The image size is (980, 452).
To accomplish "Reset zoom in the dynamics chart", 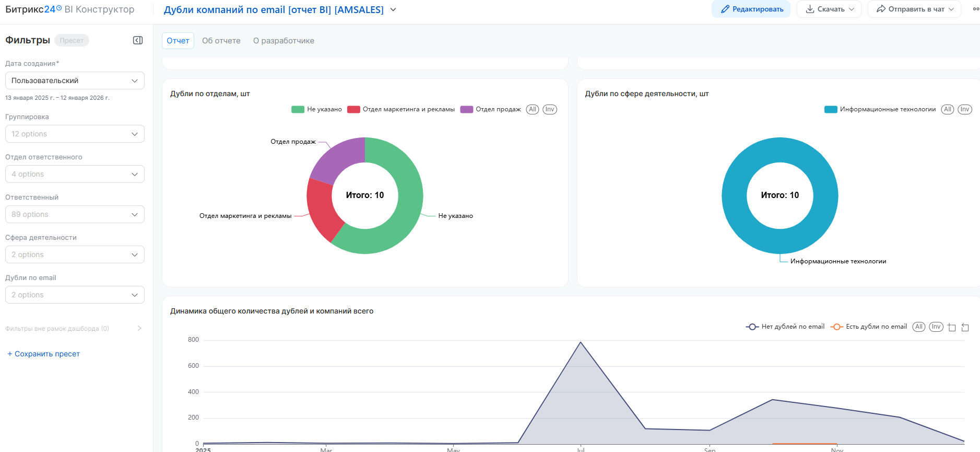I will pos(965,327).
